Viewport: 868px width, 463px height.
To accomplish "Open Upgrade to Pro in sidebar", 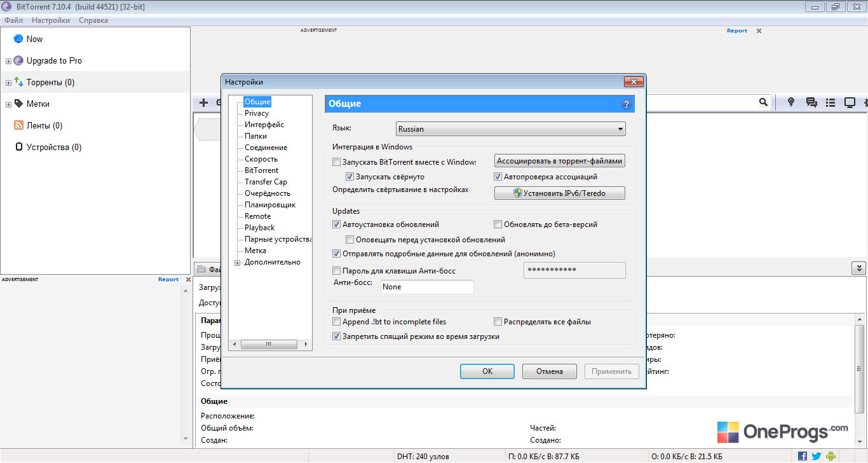I will pyautogui.click(x=54, y=61).
